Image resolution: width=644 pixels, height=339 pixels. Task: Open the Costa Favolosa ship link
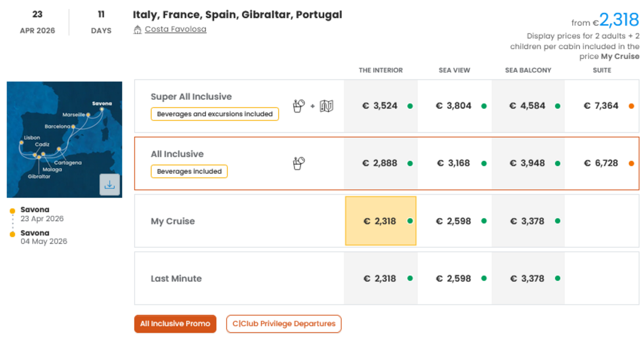point(176,29)
